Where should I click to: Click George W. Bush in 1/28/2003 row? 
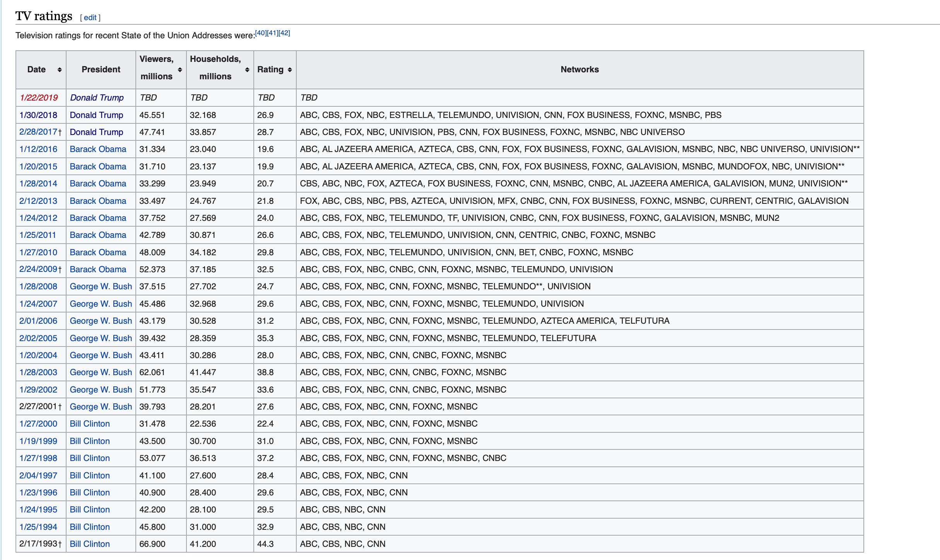tap(101, 372)
